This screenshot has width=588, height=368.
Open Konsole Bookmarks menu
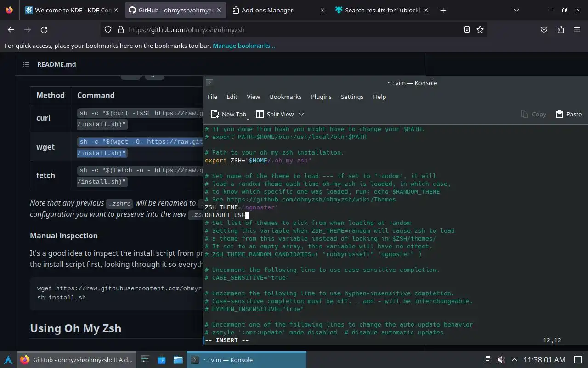point(285,97)
